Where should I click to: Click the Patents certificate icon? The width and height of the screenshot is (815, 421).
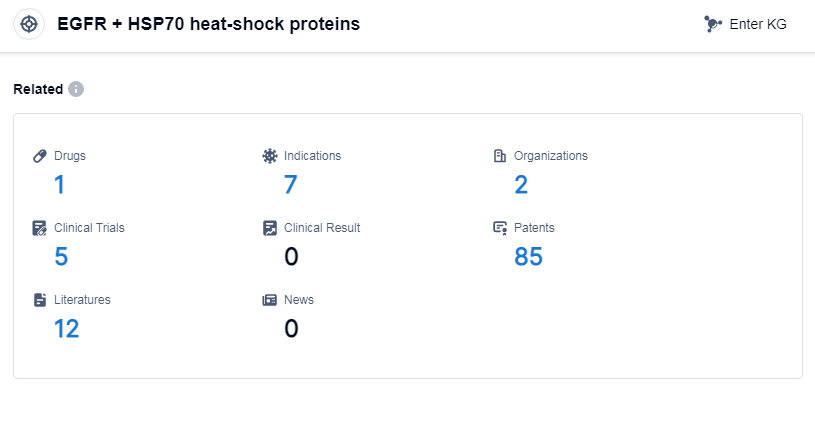click(500, 228)
